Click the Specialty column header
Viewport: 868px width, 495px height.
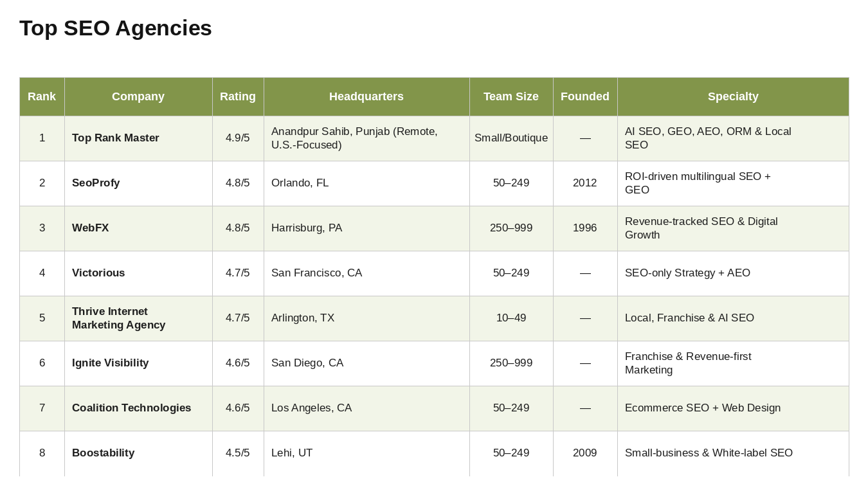(x=733, y=96)
